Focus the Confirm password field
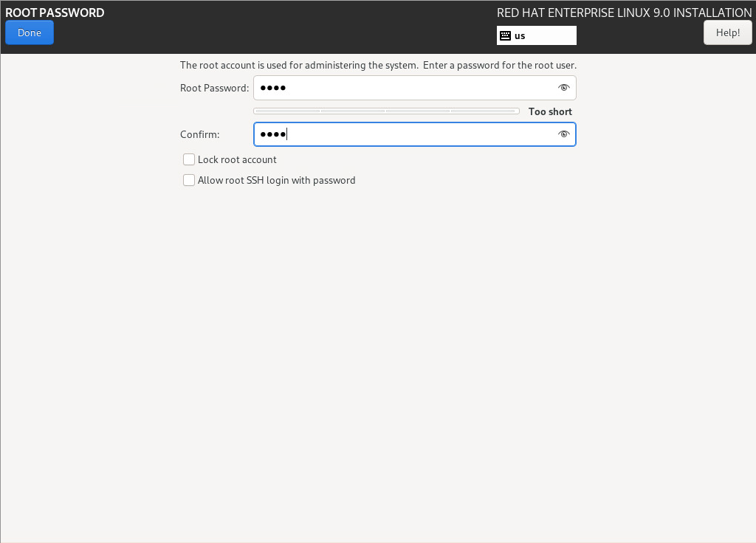Viewport: 756px width, 543px height. pos(415,134)
